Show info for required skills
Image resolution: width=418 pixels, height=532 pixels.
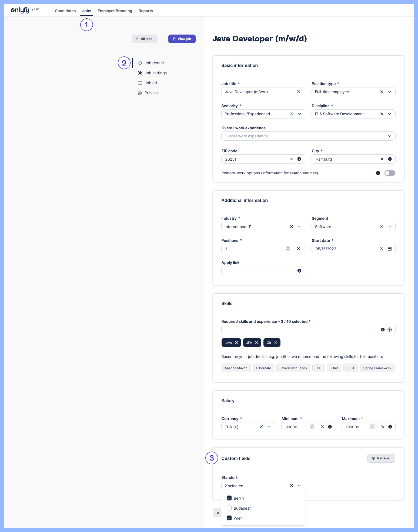[x=383, y=330]
